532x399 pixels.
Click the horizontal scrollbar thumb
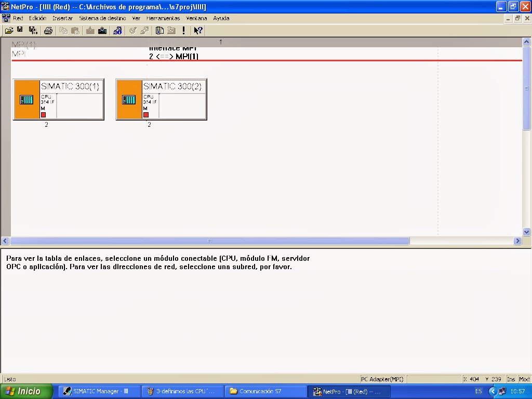coord(210,241)
